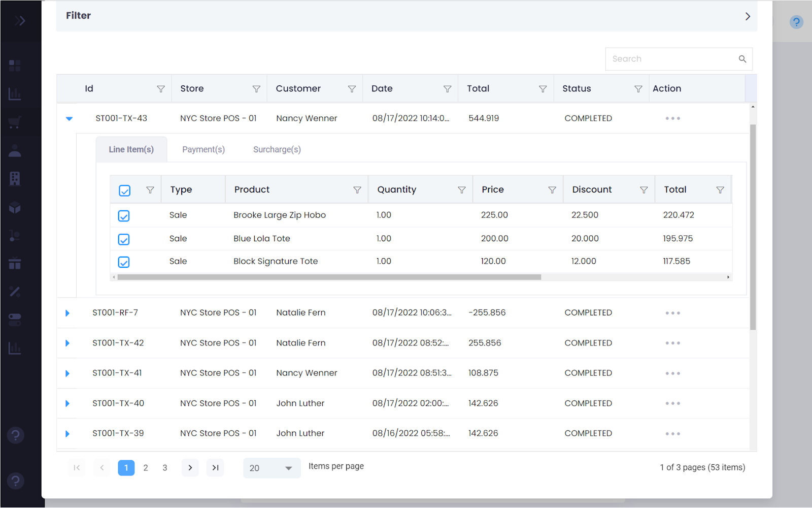The width and height of the screenshot is (812, 508).
Task: Open filter icon on Customer column
Action: coord(352,89)
